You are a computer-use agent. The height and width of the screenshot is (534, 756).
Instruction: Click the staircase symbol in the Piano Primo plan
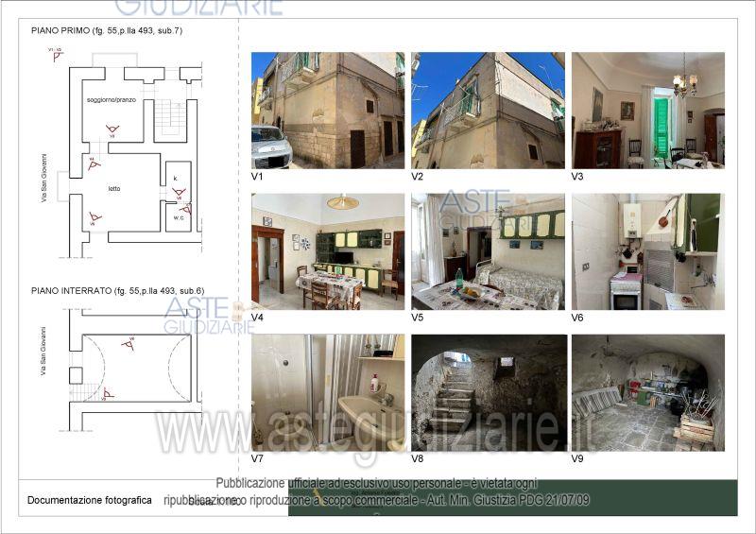tap(170, 117)
